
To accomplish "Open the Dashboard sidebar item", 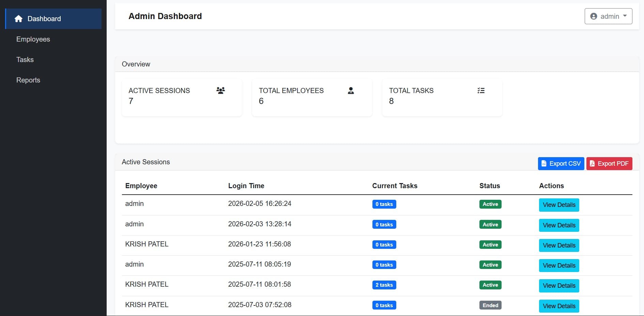I will pos(53,19).
